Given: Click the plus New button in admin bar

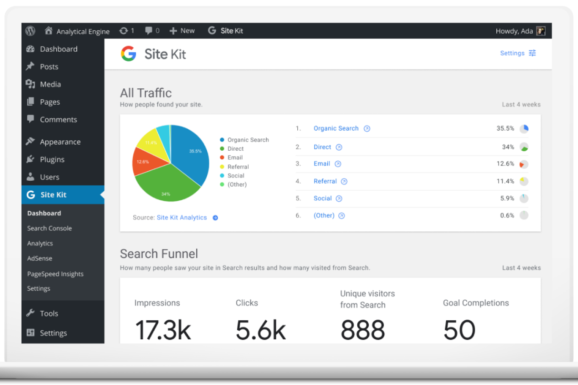Looking at the screenshot, I should point(182,31).
